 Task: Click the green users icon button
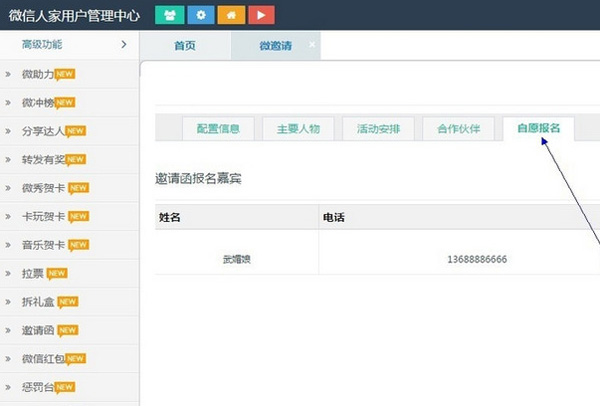point(170,15)
